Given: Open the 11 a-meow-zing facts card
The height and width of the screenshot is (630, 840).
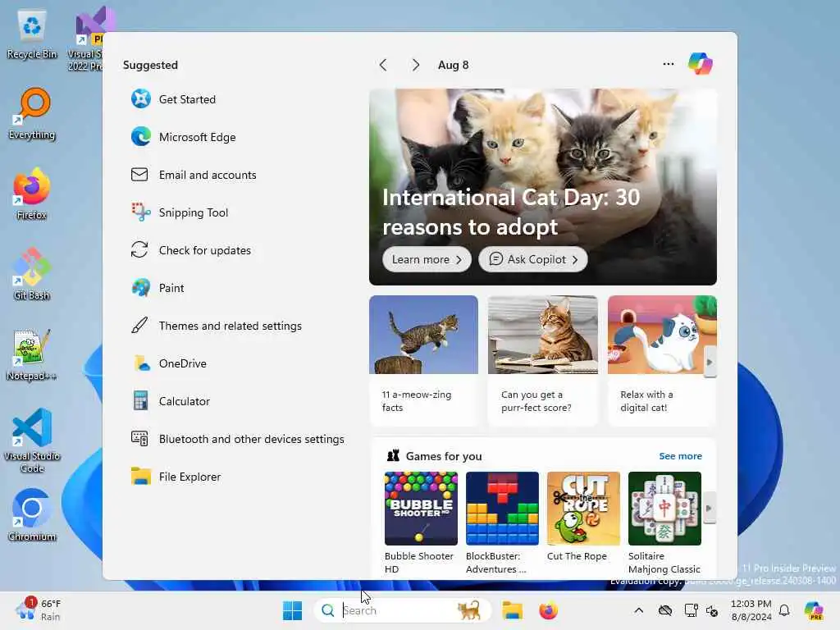Looking at the screenshot, I should coord(423,361).
